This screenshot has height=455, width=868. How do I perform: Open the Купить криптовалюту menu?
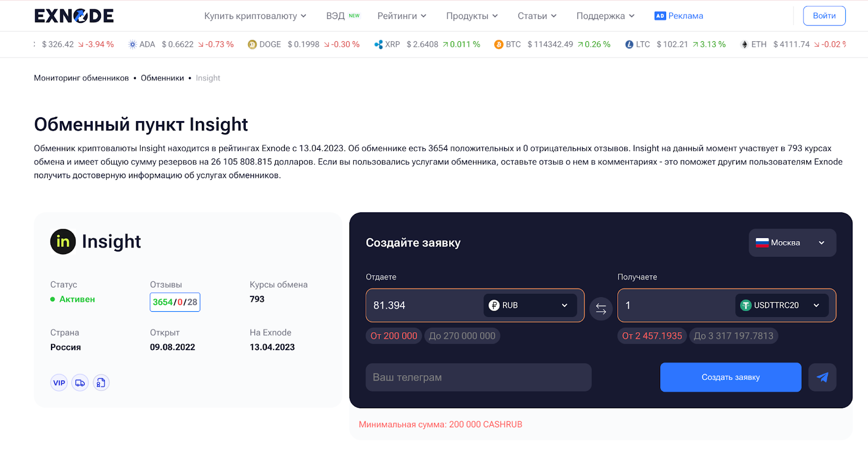255,16
